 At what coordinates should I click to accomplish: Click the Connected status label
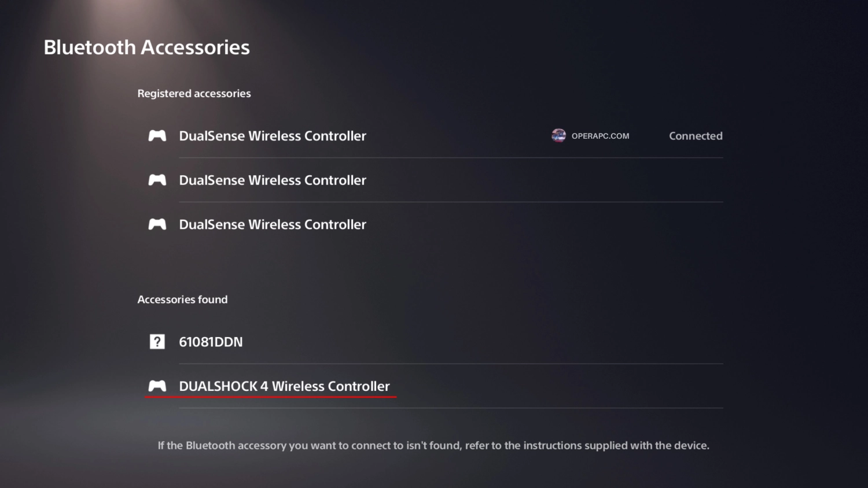point(696,136)
